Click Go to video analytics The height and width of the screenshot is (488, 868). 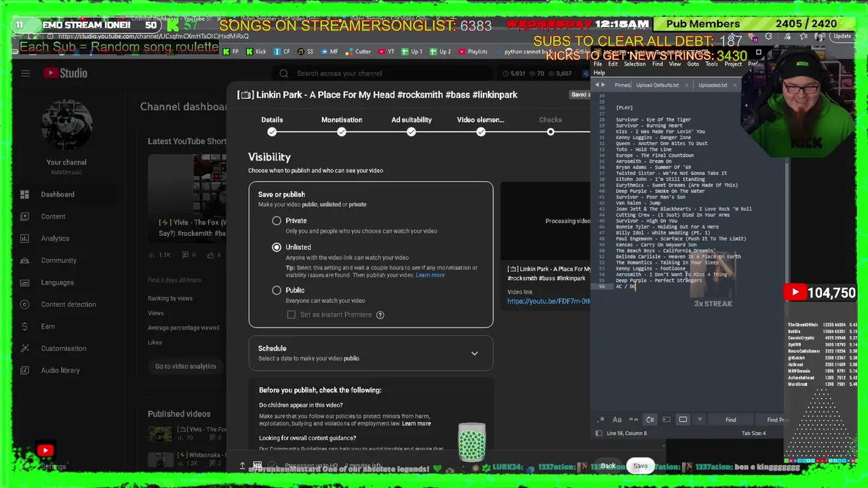point(186,367)
